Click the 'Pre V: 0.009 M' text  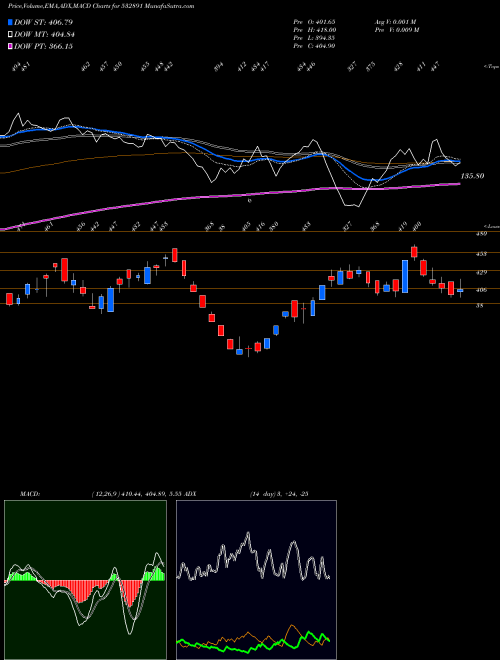[396, 30]
